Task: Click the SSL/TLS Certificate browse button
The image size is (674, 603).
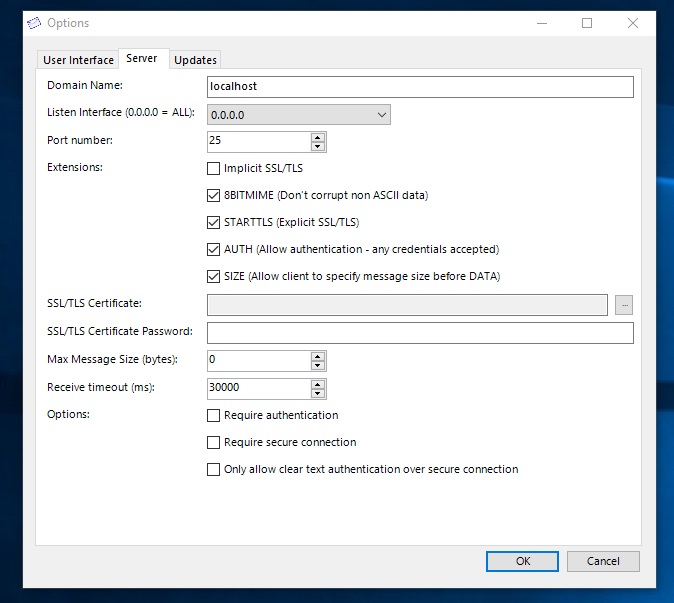Action: [x=625, y=305]
